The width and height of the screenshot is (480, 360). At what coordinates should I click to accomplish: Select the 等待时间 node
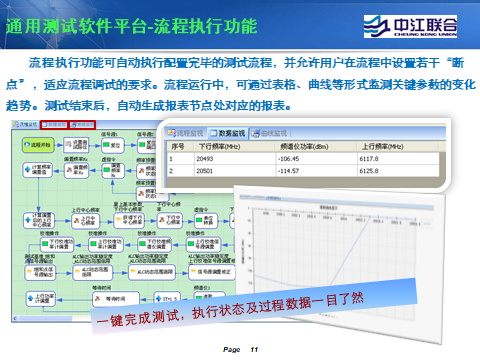coord(116,299)
